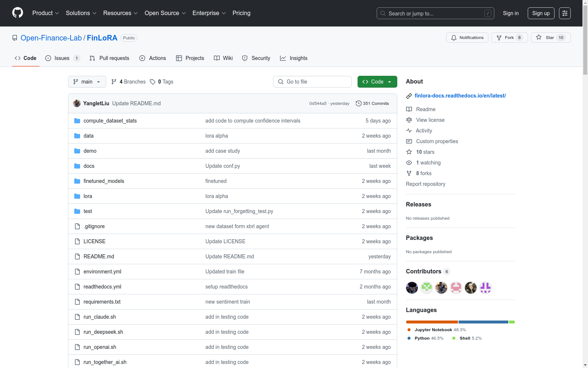Click the Readme book icon in About
This screenshot has width=588, height=368.
(409, 109)
